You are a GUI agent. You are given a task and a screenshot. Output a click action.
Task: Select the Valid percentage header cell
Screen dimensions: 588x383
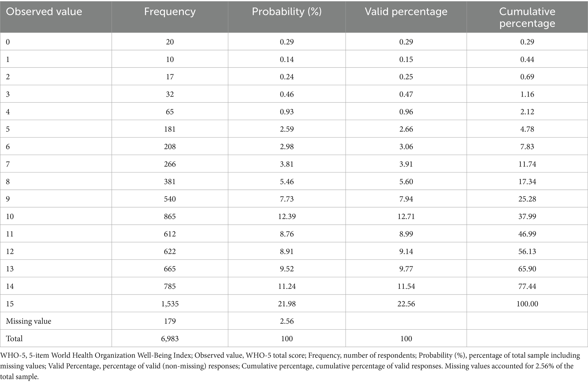(x=406, y=17)
